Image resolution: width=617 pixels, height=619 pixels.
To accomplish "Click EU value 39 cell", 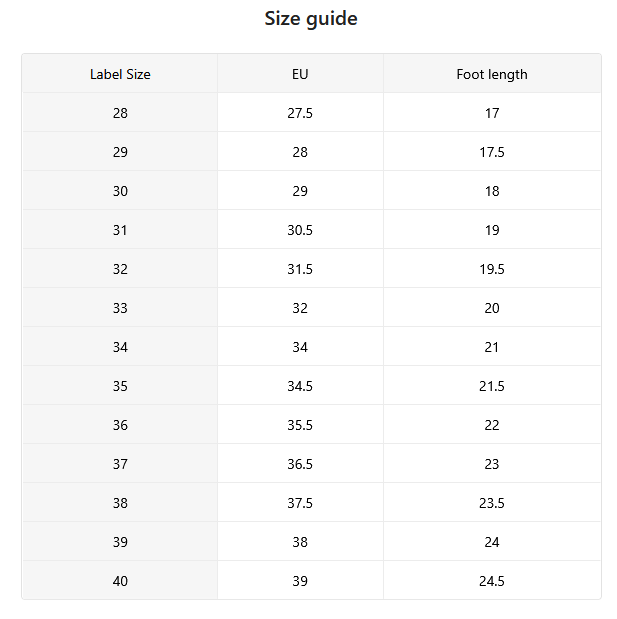I will (x=300, y=581).
